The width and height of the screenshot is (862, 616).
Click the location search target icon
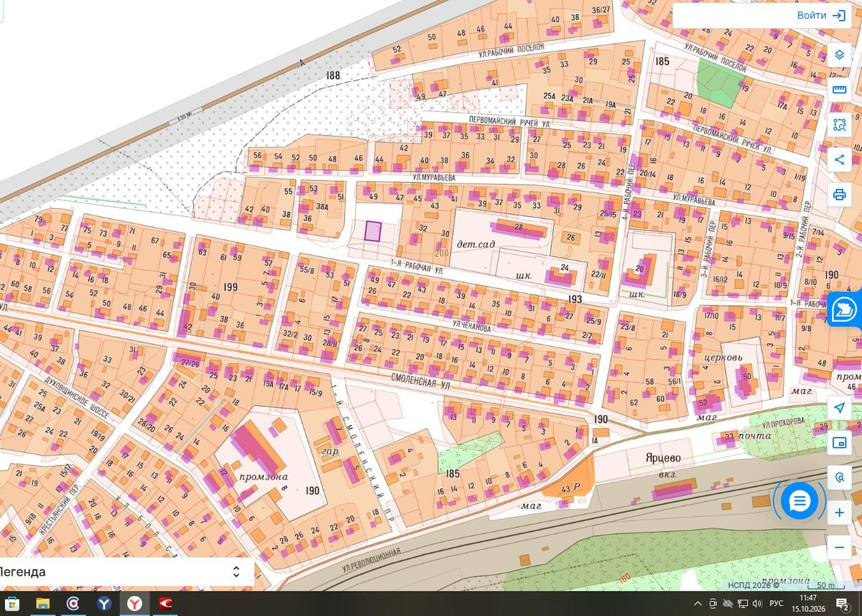[x=839, y=477]
